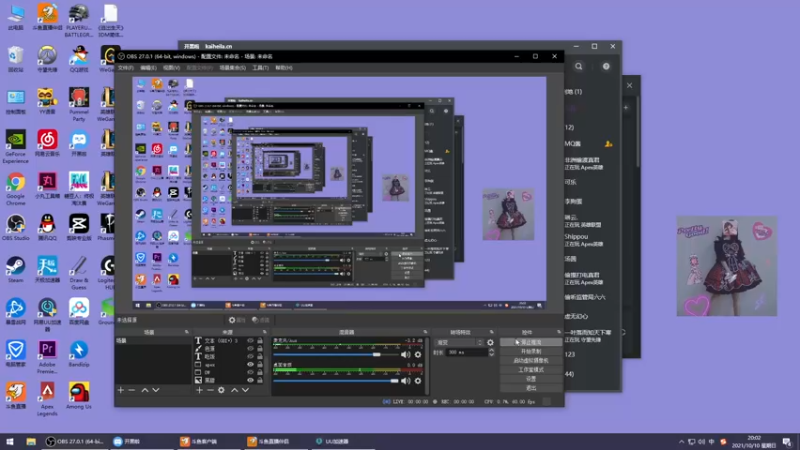Viewport: 800px width, 450px height.
Task: Add a new scene with the plus icon
Action: (x=121, y=390)
